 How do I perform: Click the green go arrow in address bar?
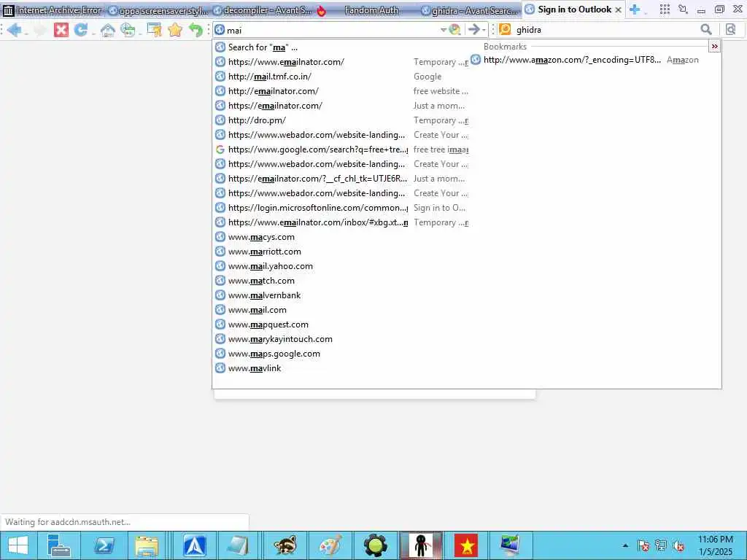pos(473,29)
